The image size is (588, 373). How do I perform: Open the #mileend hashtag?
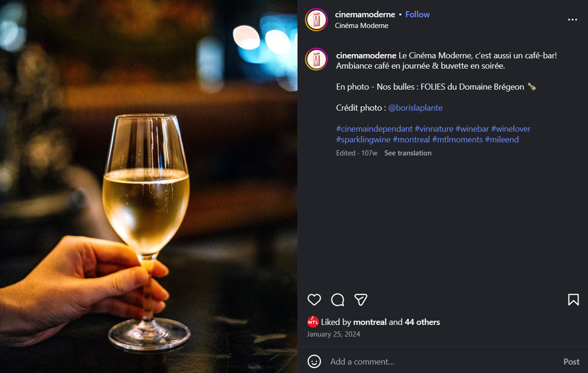[502, 140]
